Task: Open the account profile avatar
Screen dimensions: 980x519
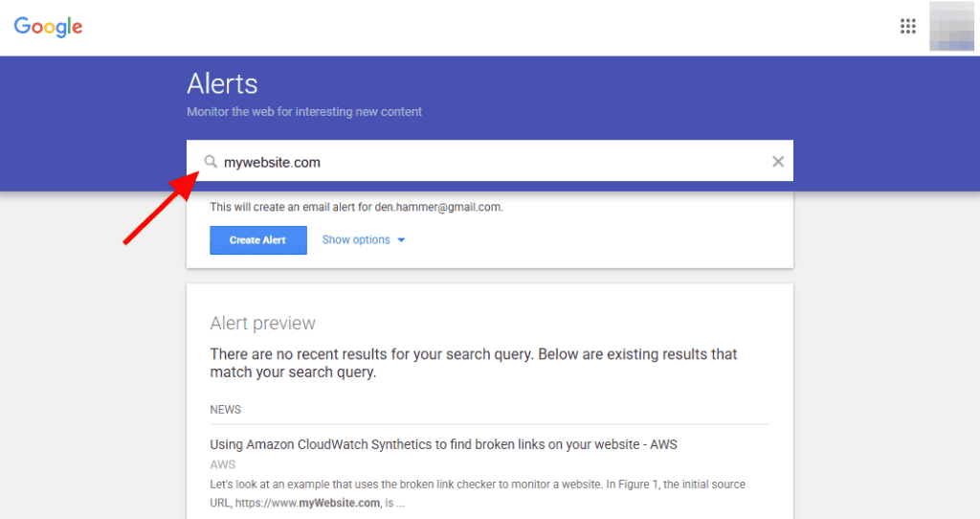Action: coord(951,26)
